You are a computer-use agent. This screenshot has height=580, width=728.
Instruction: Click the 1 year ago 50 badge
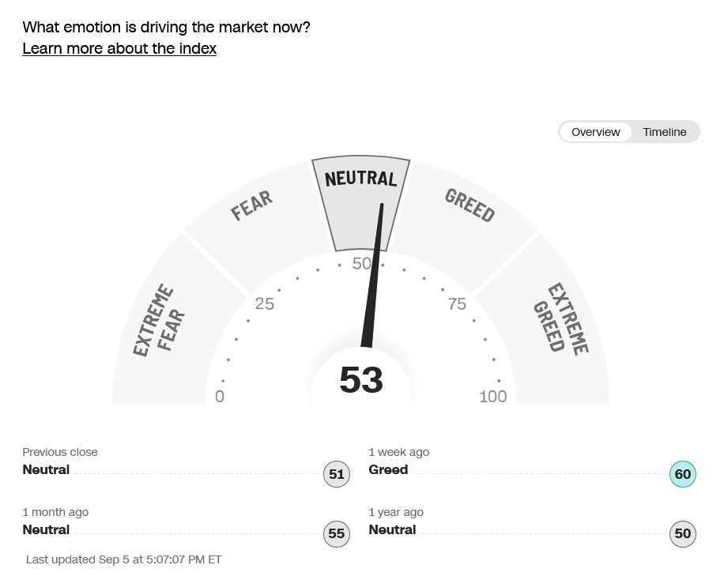pos(682,533)
